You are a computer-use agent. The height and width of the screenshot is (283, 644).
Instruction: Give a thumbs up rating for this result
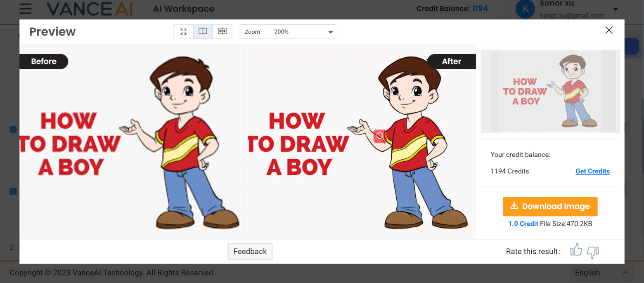click(x=576, y=250)
